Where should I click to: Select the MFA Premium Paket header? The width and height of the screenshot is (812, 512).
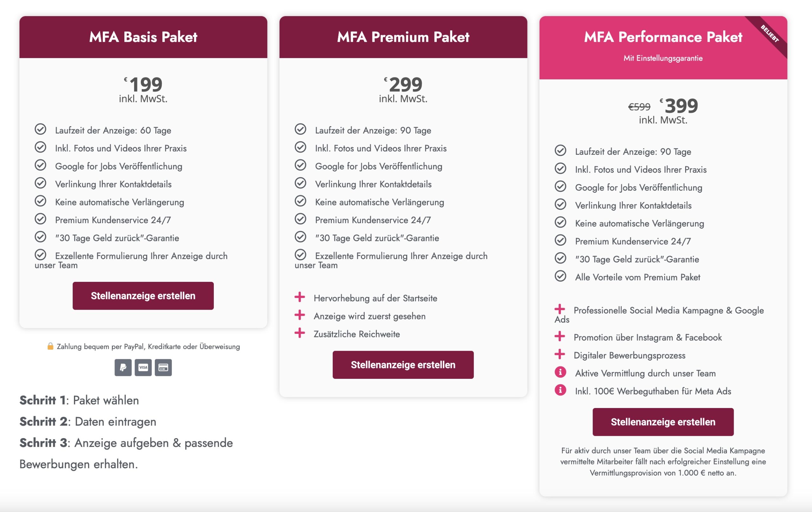[403, 37]
